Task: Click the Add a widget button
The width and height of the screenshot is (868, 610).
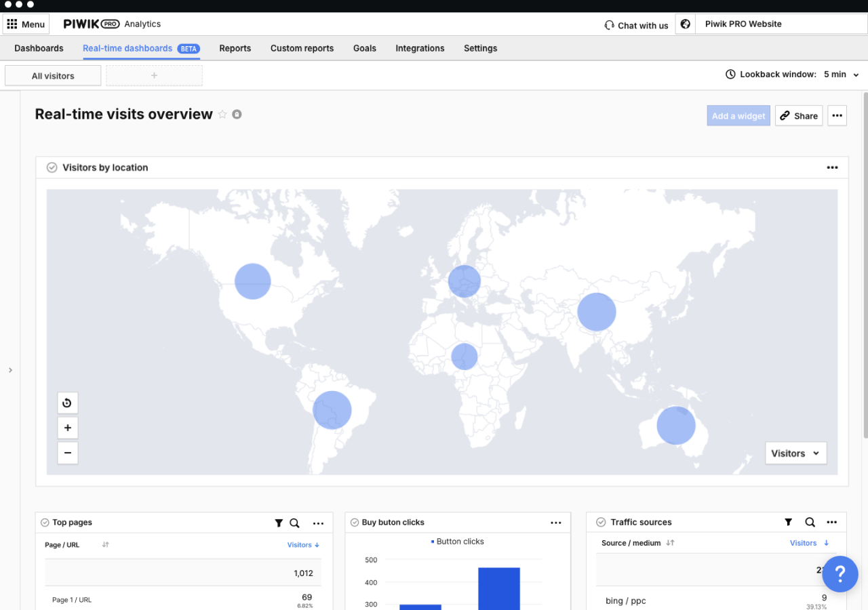Action: coord(738,116)
